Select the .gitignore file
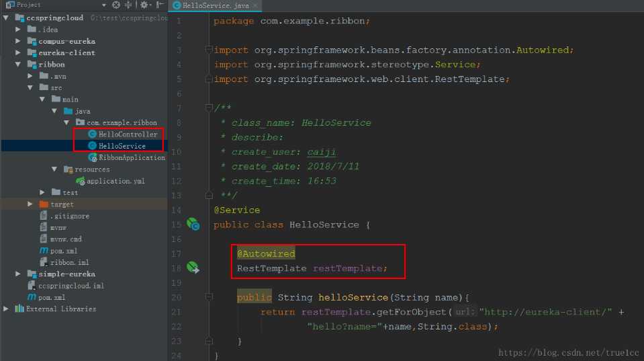This screenshot has width=644, height=361. point(69,216)
